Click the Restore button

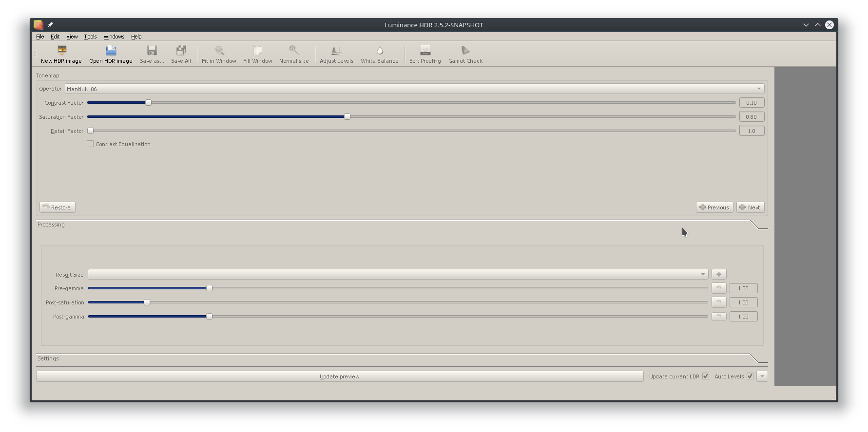pos(57,207)
